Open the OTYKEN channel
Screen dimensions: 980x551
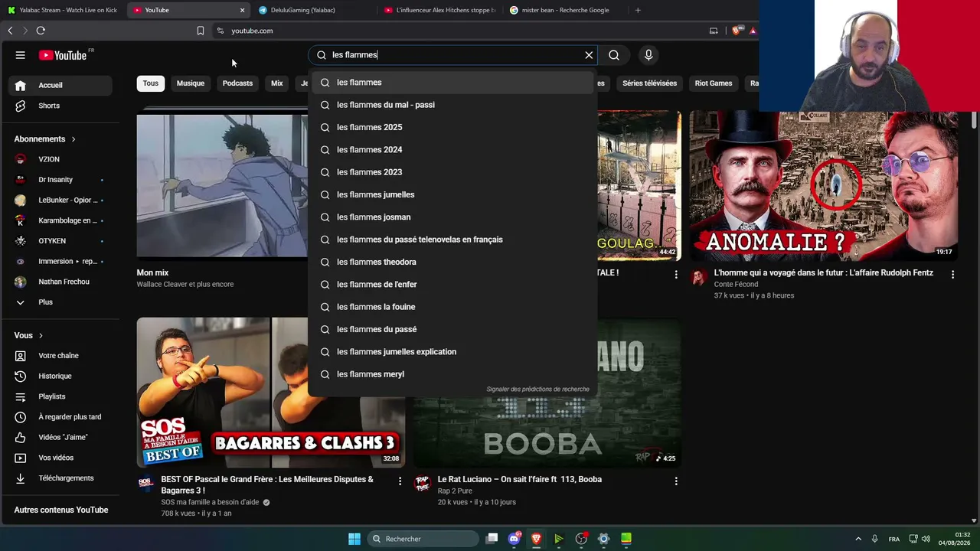click(60, 241)
